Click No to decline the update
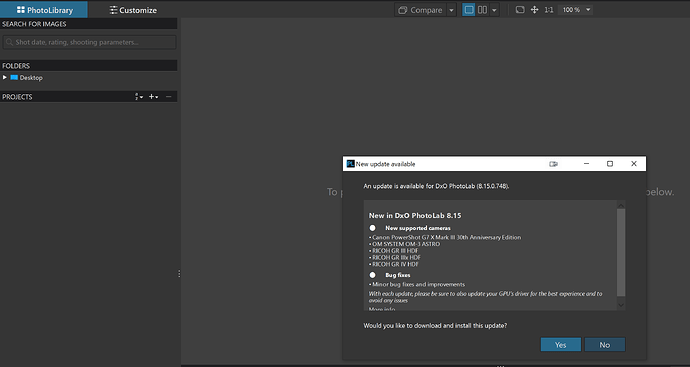The image size is (690, 367). pyautogui.click(x=605, y=345)
